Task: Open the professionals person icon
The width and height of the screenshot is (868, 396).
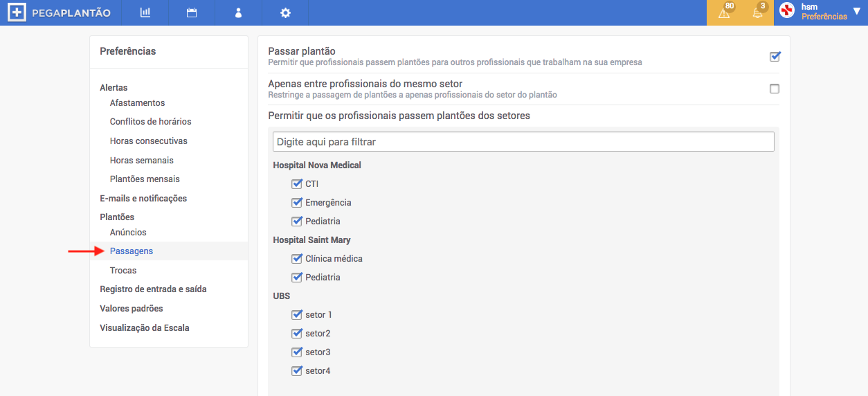Action: pyautogui.click(x=238, y=12)
